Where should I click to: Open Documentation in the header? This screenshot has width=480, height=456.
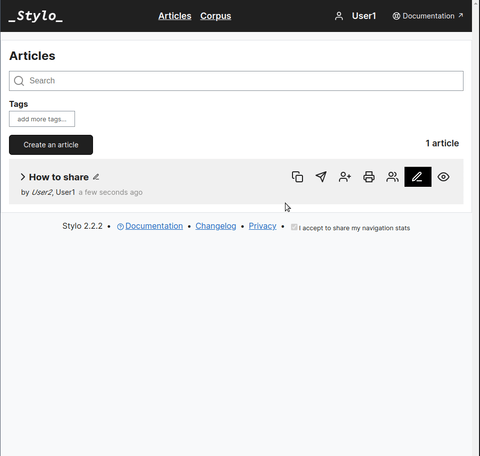[x=428, y=16]
